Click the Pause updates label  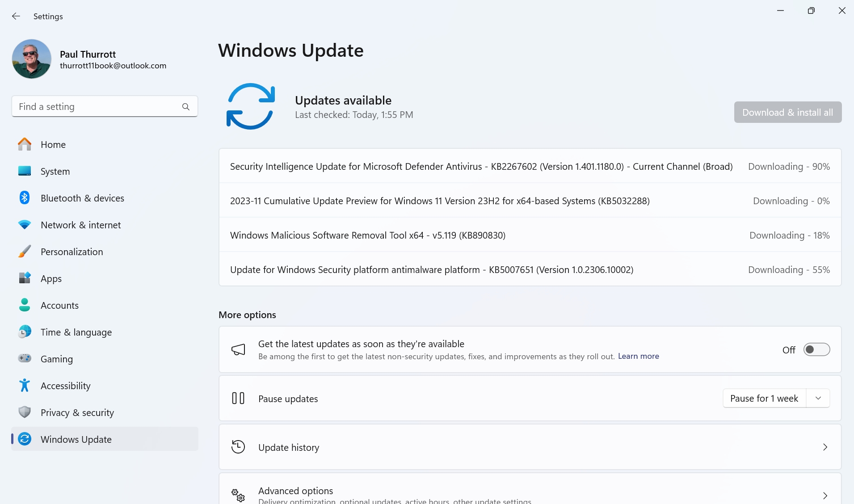click(x=288, y=399)
